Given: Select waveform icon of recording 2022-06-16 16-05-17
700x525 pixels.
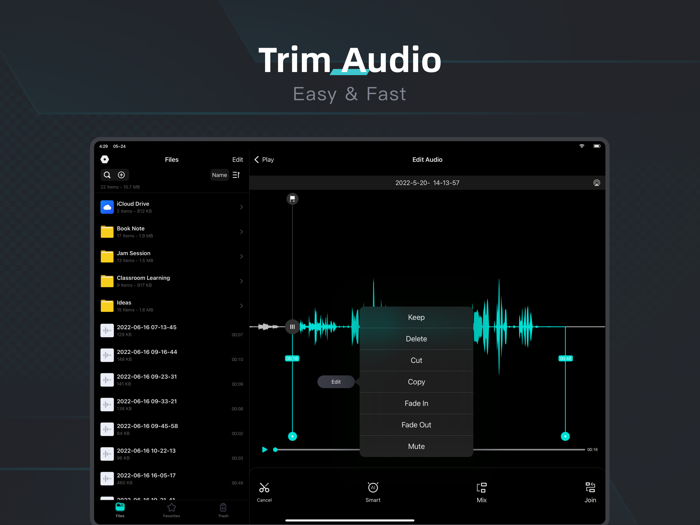Looking at the screenshot, I should coord(107,479).
